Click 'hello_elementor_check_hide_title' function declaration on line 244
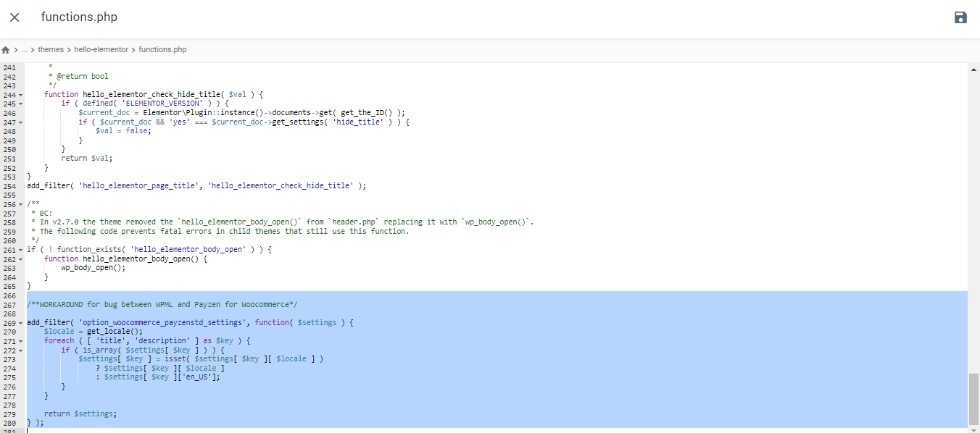 [154, 95]
